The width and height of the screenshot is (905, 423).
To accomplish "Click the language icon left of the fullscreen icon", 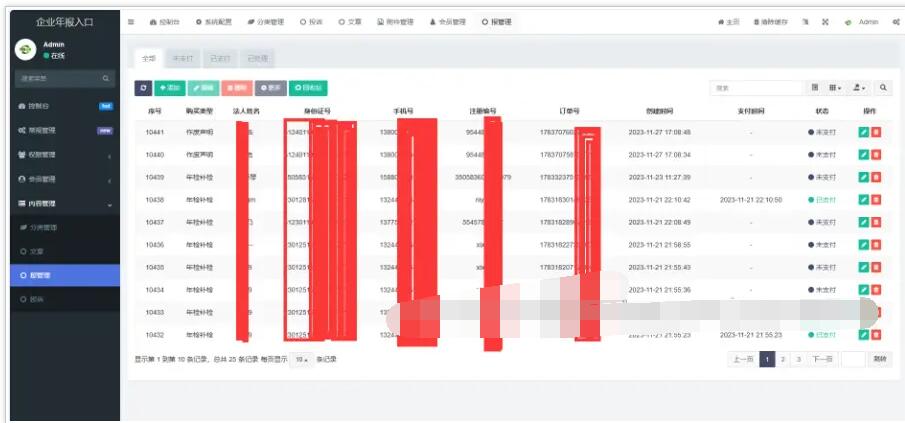I will [x=805, y=22].
